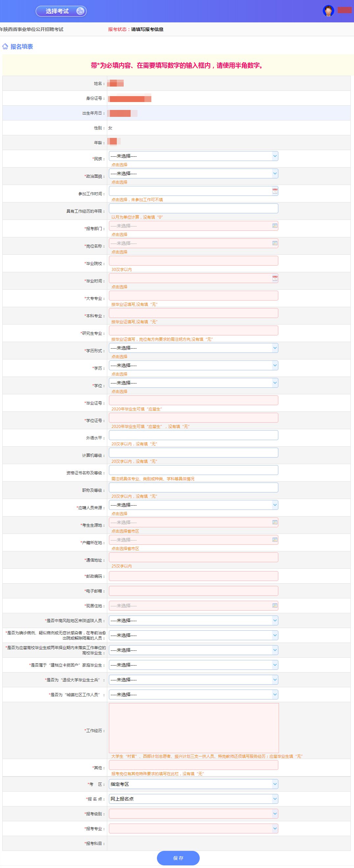
Task: Click the home icon beside 报名填表
Action: (x=5, y=46)
